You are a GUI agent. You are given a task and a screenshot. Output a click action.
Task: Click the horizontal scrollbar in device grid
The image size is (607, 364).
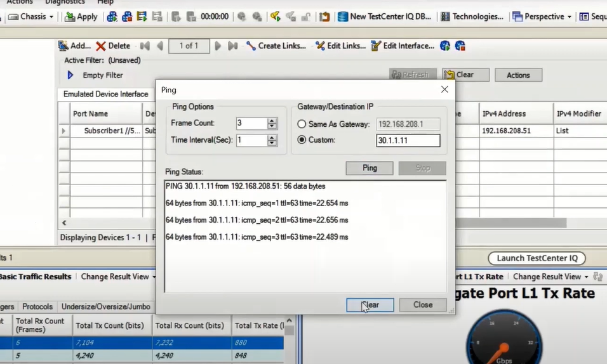(511, 223)
